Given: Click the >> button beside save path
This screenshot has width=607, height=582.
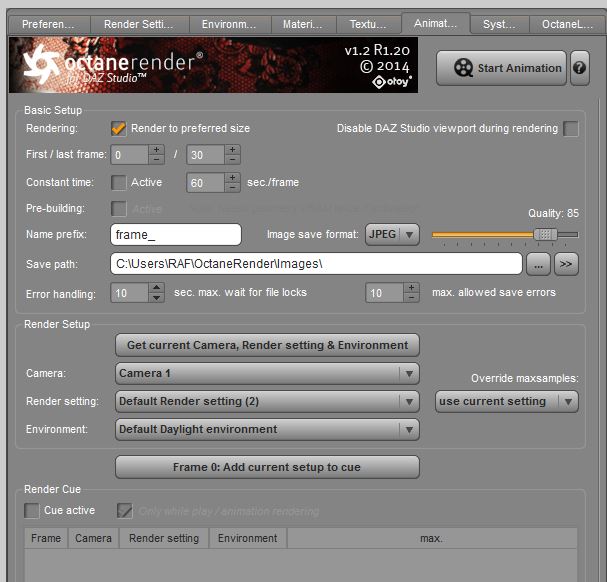Looking at the screenshot, I should 566,264.
